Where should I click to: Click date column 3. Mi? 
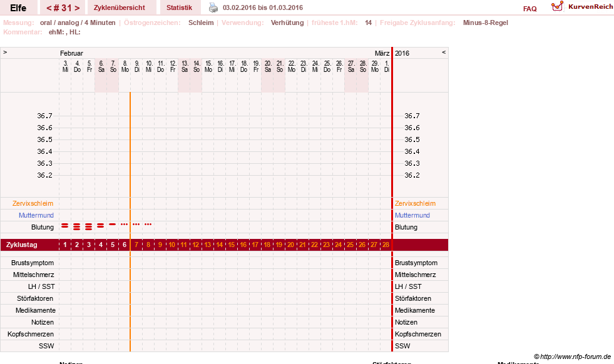pyautogui.click(x=65, y=66)
